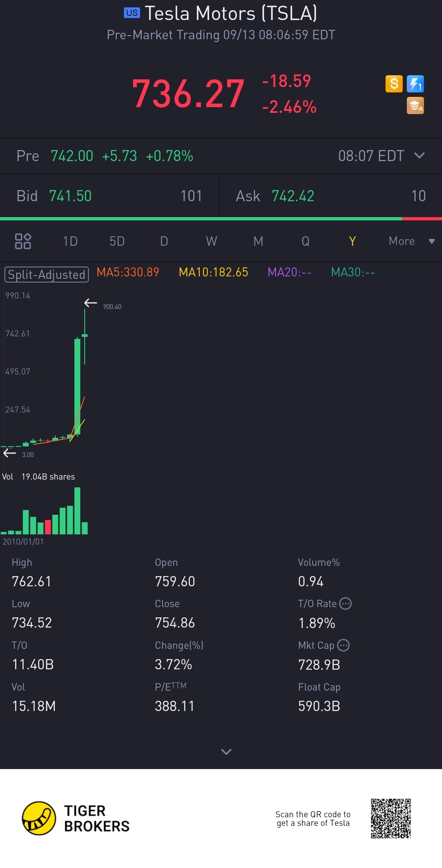The height and width of the screenshot is (868, 442).
Task: Tap the info icon beside T/O Rate
Action: [x=346, y=603]
